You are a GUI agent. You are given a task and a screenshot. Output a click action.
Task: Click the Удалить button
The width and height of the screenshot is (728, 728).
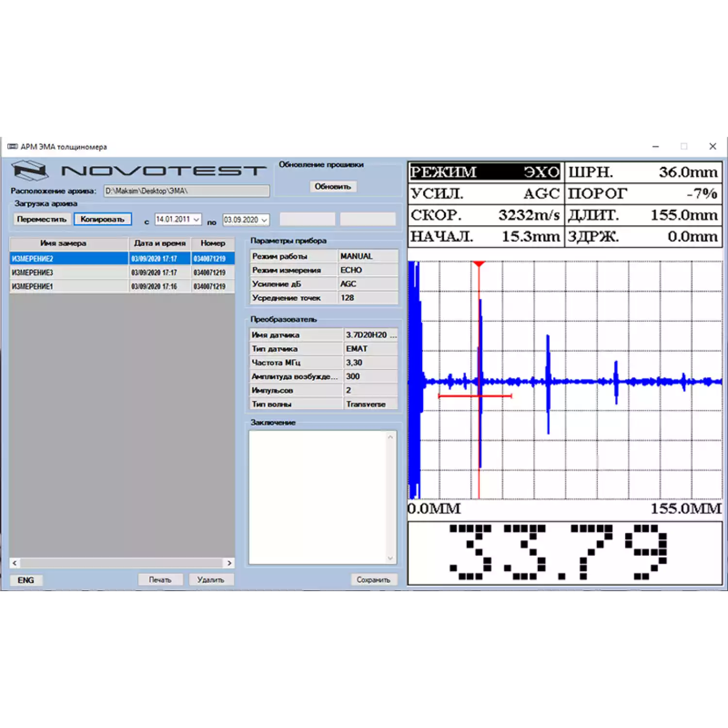pyautogui.click(x=211, y=579)
